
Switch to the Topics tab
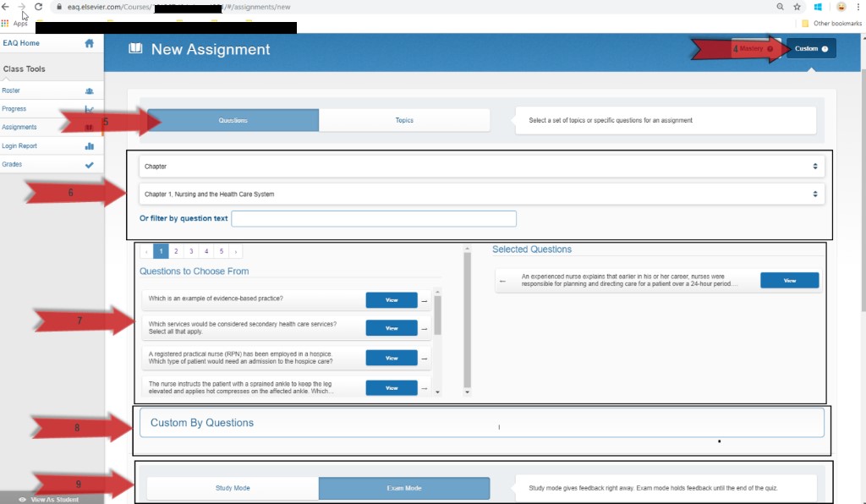[x=404, y=120]
